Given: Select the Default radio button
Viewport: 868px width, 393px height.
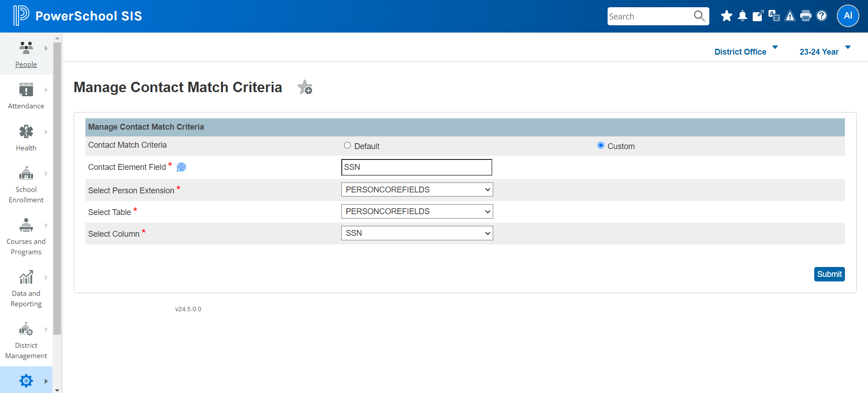Looking at the screenshot, I should (x=347, y=145).
